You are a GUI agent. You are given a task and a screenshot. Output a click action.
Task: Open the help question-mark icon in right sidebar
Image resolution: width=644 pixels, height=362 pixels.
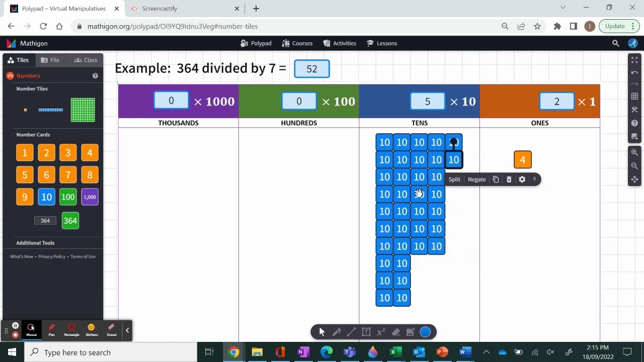634,123
